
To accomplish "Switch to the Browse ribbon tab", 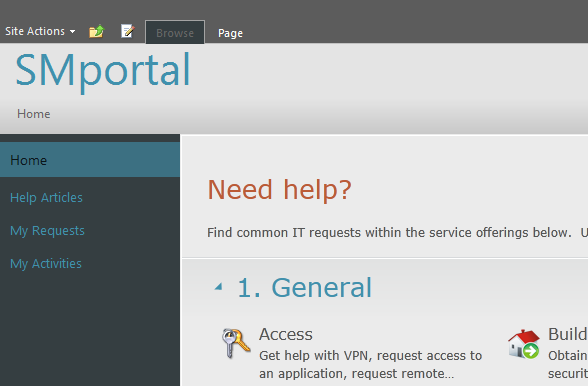I will 175,33.
